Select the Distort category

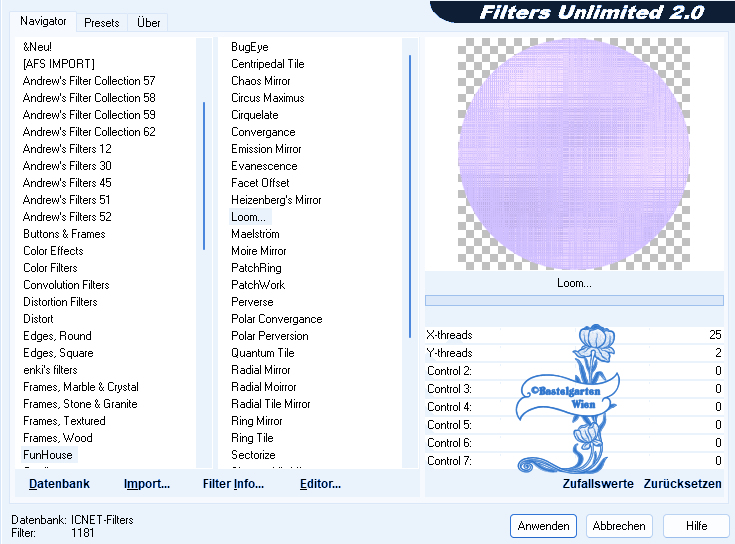[38, 319]
